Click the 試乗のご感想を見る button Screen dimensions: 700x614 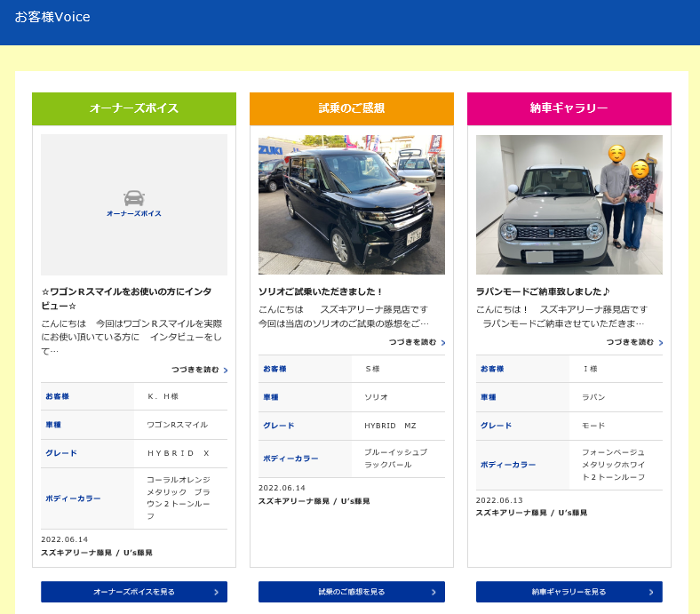point(352,592)
